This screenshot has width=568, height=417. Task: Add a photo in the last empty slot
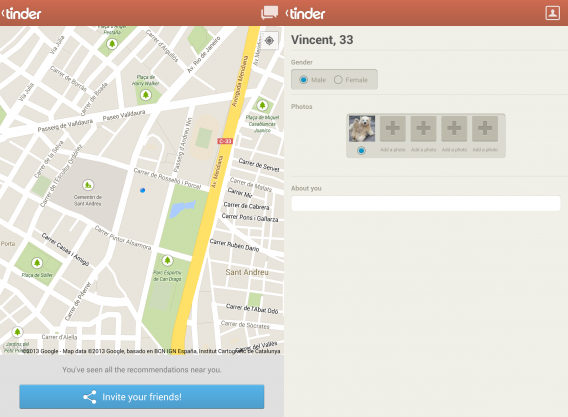(485, 128)
